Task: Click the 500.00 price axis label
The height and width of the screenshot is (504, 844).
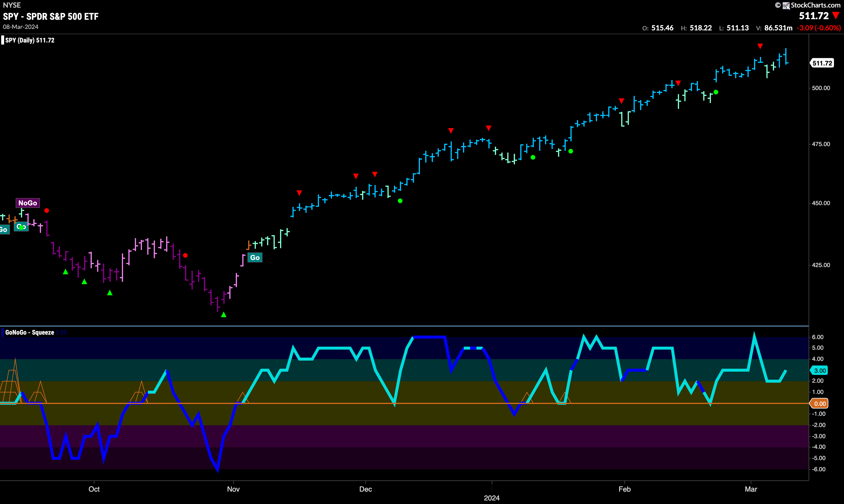Action: pos(821,88)
